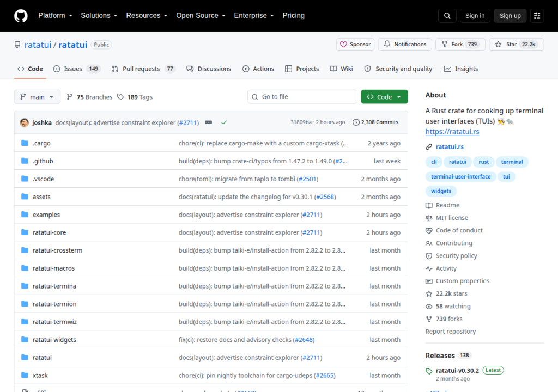Click the commit message ellipsis expand icon
This screenshot has width=558, height=392.
pos(209,122)
